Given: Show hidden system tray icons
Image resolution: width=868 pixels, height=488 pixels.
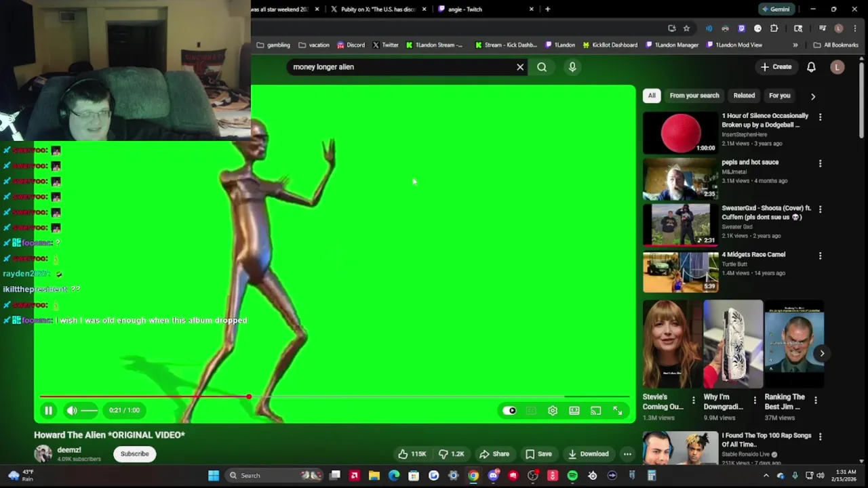Looking at the screenshot, I should 766,476.
